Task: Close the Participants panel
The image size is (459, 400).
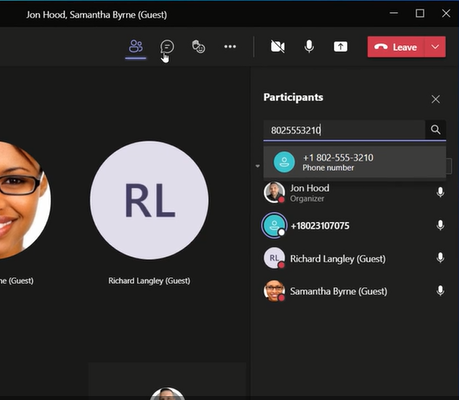Action: pos(435,99)
